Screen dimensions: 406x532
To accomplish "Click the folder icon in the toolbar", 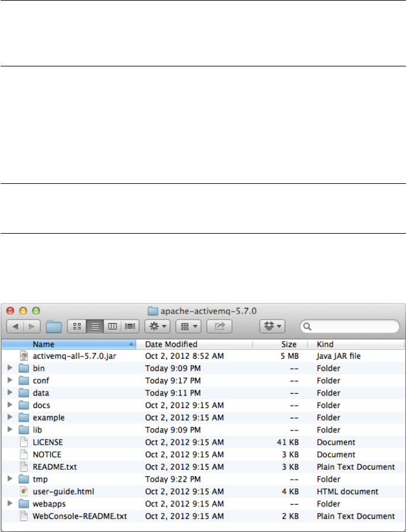I will coord(53,327).
